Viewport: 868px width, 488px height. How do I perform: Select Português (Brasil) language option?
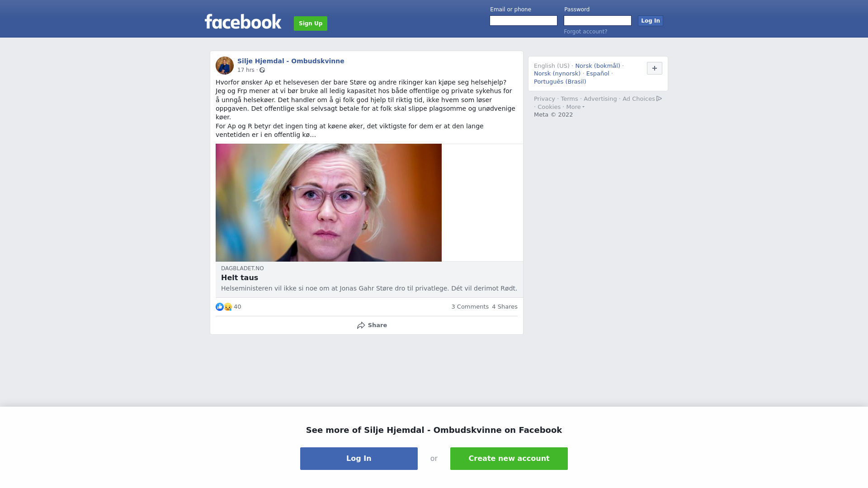point(560,82)
